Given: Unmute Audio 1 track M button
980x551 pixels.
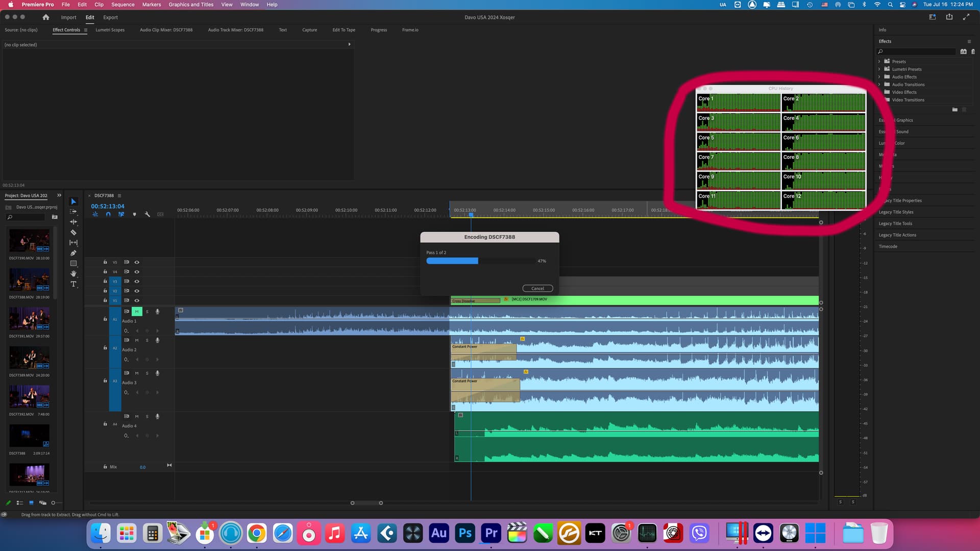Looking at the screenshot, I should 137,311.
